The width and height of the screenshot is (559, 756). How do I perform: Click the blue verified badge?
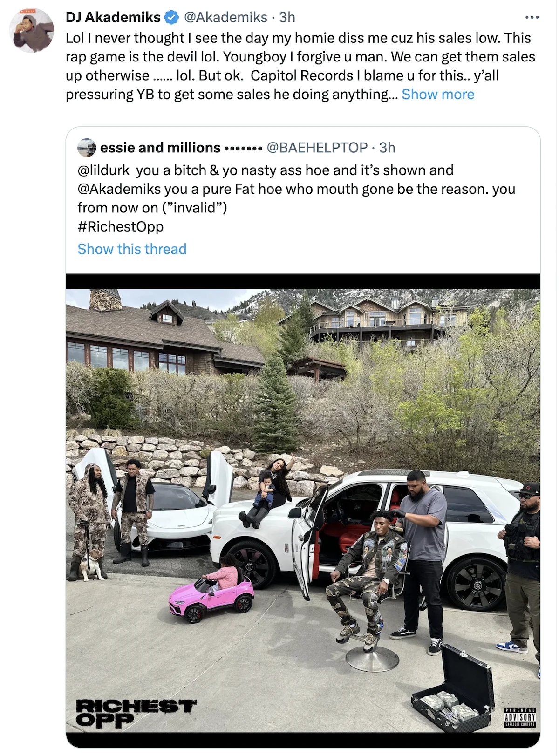click(x=172, y=18)
